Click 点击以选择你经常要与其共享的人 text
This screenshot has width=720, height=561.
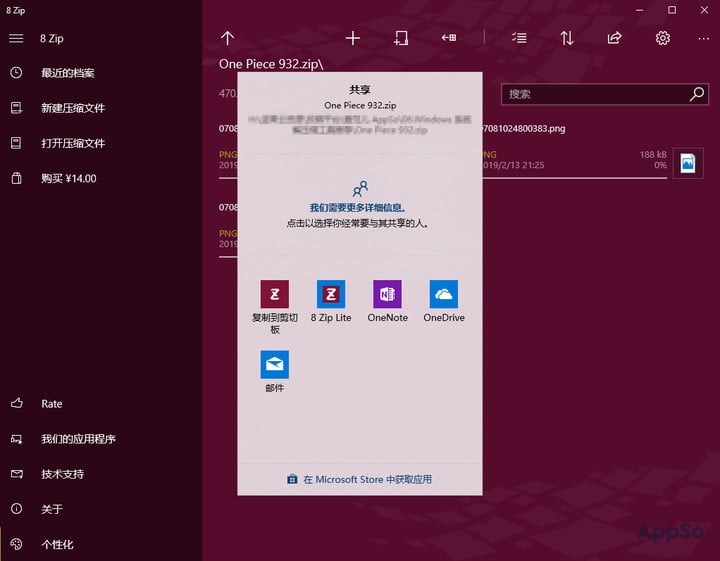(x=357, y=224)
